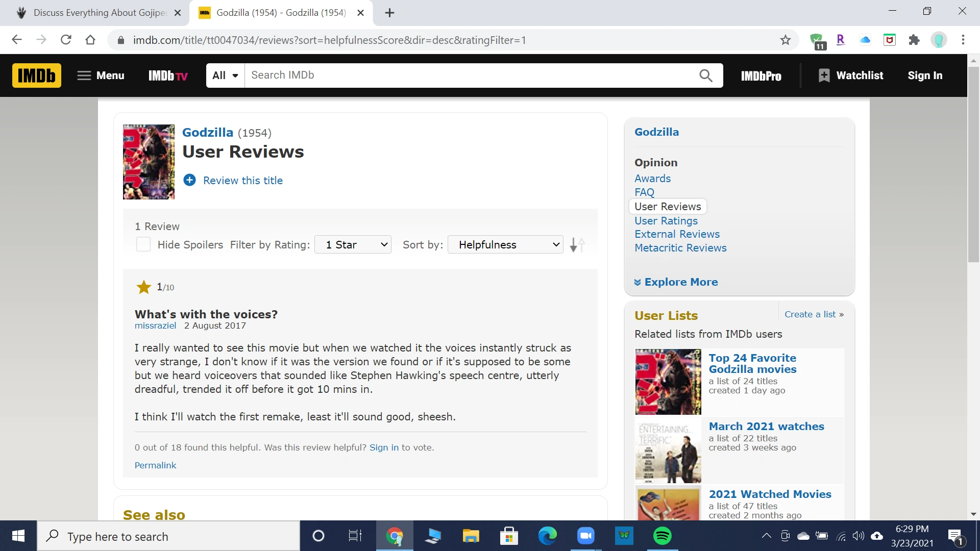Click the Godzilla poster thumbnail
Screen dimensions: 980x551
(x=149, y=162)
